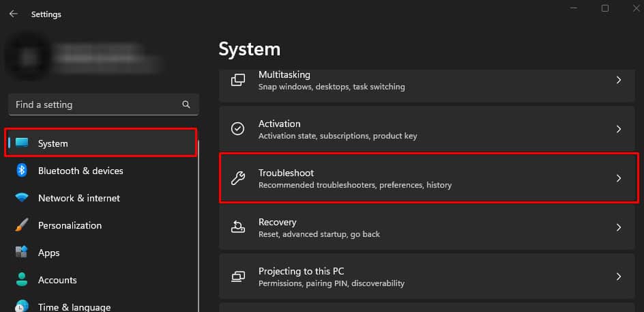Open the Activation settings row
The image size is (644, 312).
(x=427, y=129)
